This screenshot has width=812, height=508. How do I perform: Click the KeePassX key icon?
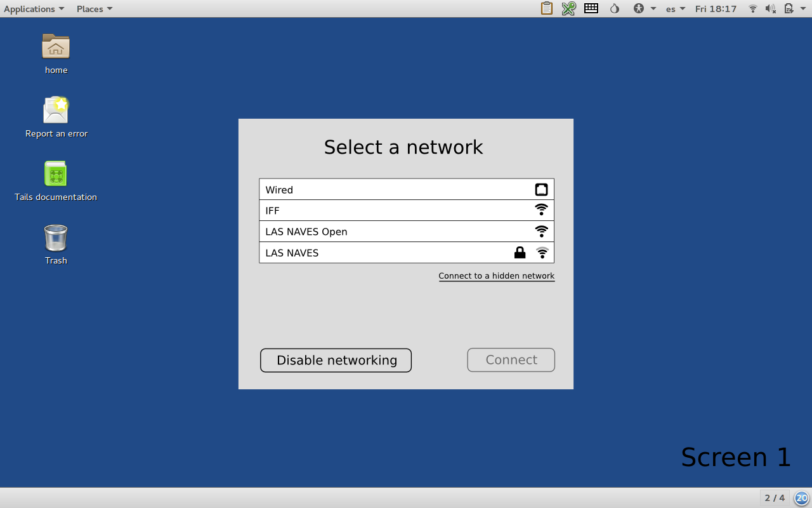pos(568,8)
